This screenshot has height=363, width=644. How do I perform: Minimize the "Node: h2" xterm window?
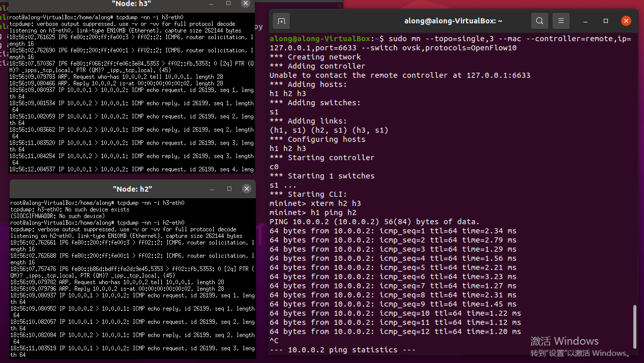pyautogui.click(x=213, y=189)
